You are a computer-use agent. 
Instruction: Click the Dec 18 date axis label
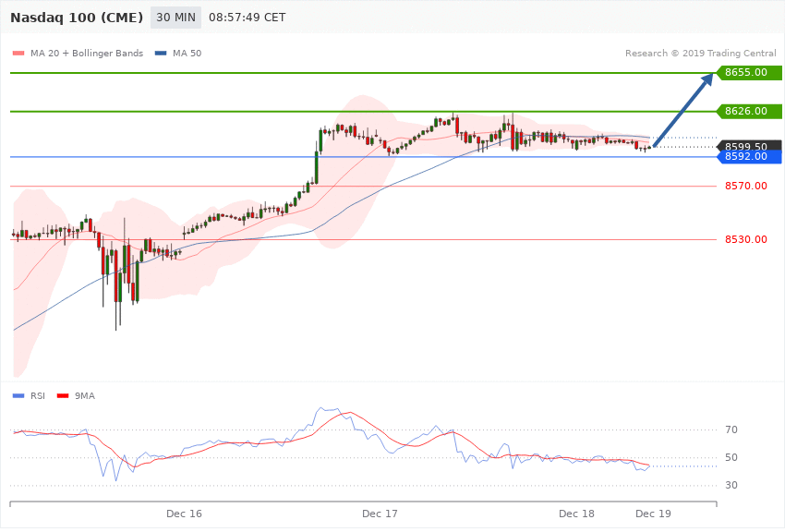point(576,514)
